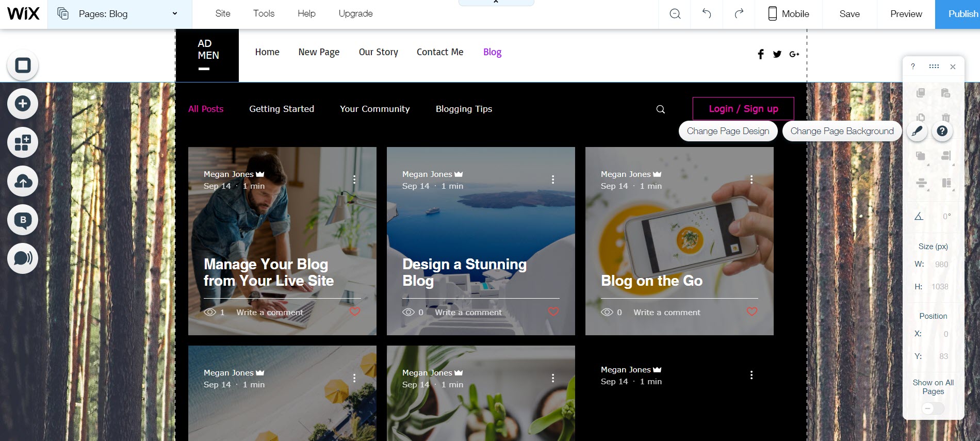980x441 pixels.
Task: Select the Blogging Tips category tab
Action: coord(464,109)
